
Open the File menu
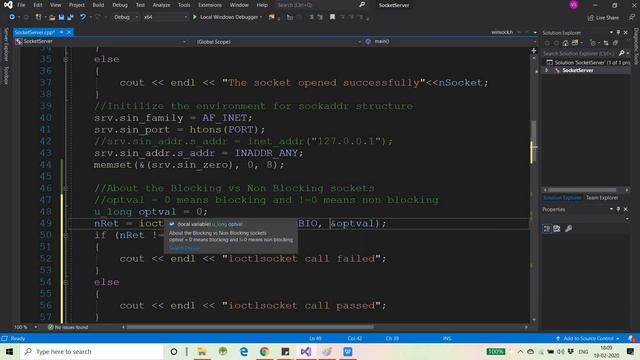pyautogui.click(x=21, y=5)
